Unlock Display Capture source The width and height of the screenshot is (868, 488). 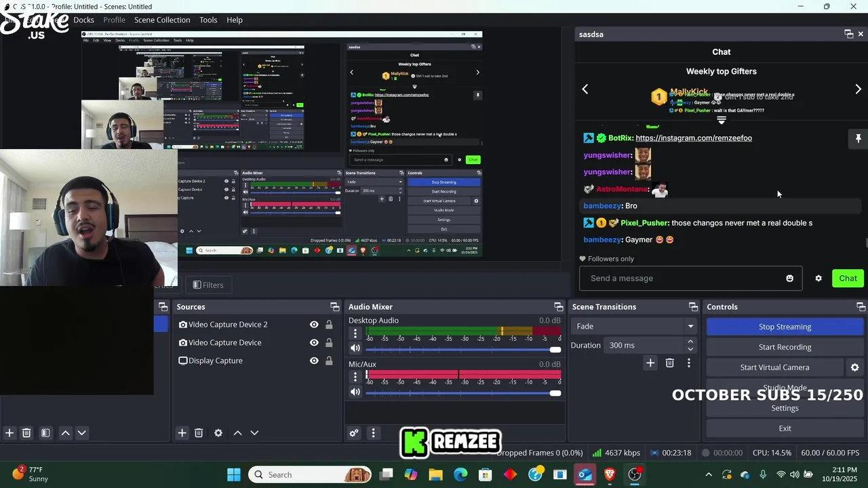coord(329,361)
